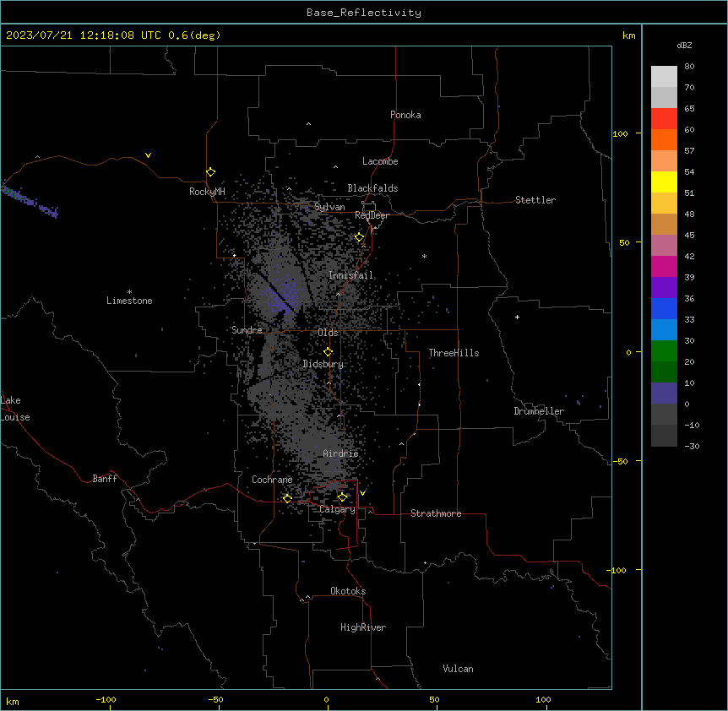Click the Banff town label

click(x=105, y=479)
